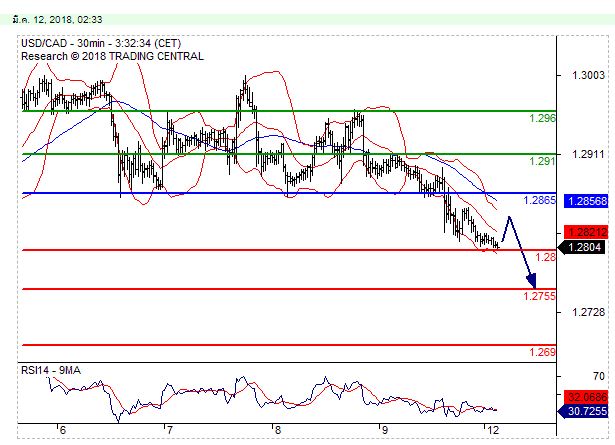This screenshot has height=445, width=615.
Task: Click date axis marker 8
Action: 277,430
